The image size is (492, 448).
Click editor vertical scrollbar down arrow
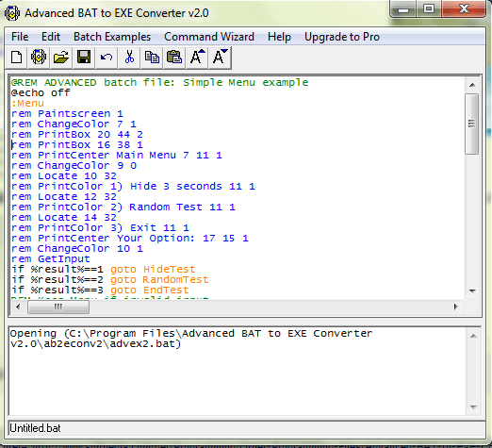pos(472,291)
